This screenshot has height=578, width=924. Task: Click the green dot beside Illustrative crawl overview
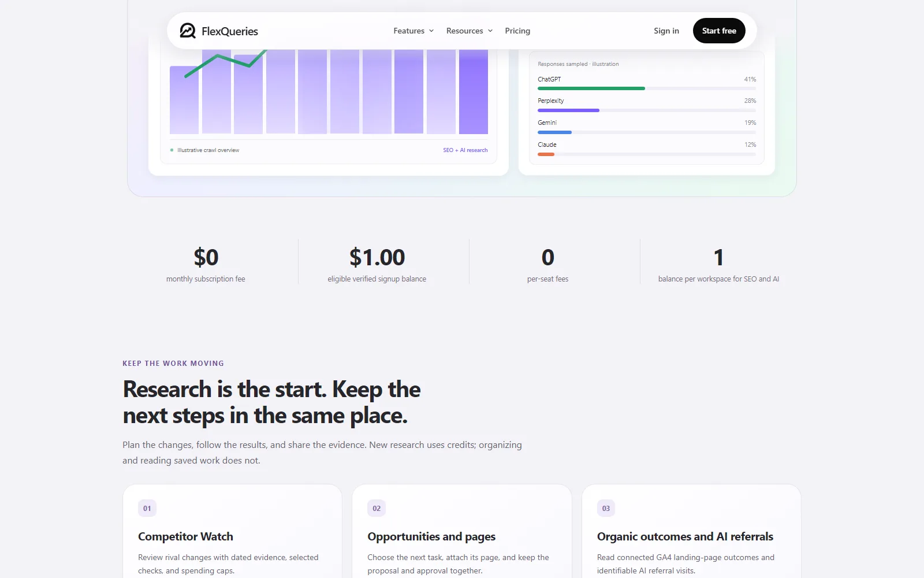click(x=172, y=150)
